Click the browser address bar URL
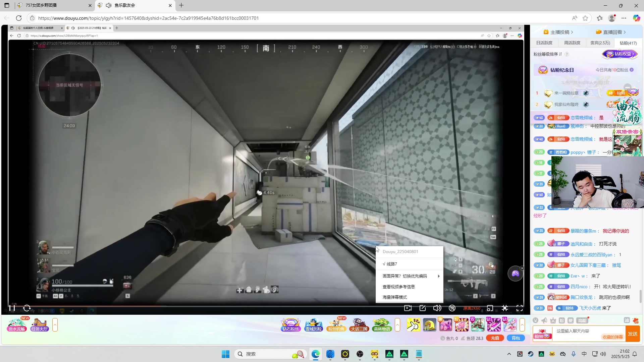This screenshot has width=644, height=362. click(148, 18)
